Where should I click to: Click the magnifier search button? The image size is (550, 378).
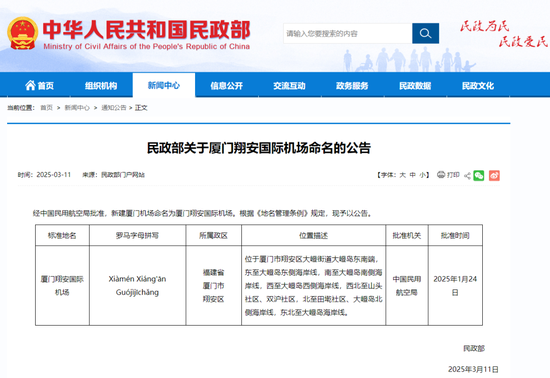tap(425, 33)
